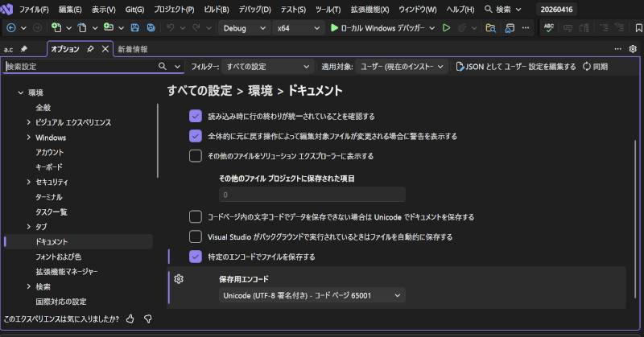Viewport: 644px width, 337px height.
Task: Click the Save All icon
Action: point(151,28)
